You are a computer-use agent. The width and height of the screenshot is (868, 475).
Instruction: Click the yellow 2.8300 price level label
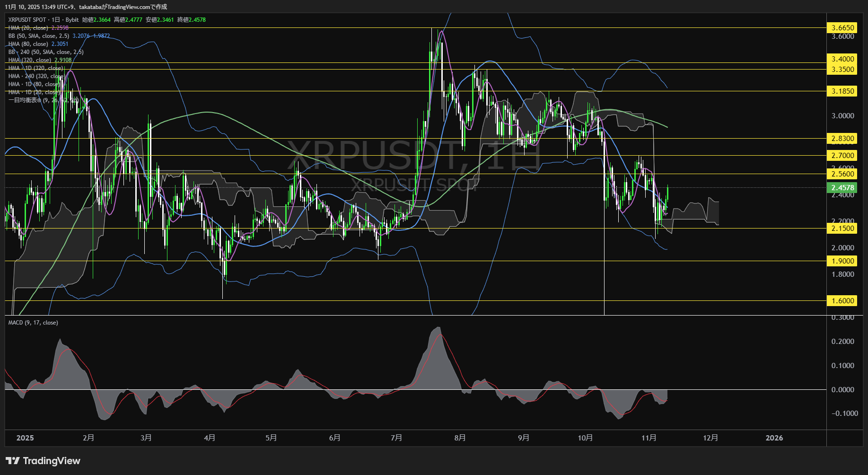[x=842, y=139]
